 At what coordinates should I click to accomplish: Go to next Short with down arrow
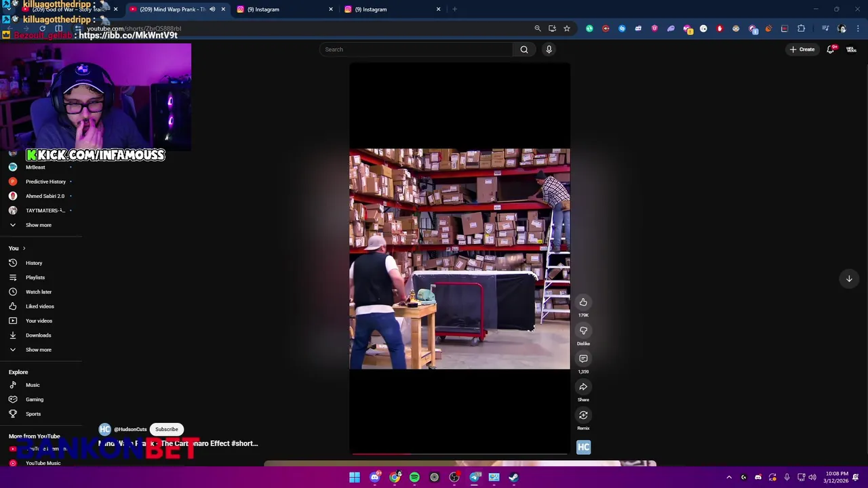pos(849,279)
